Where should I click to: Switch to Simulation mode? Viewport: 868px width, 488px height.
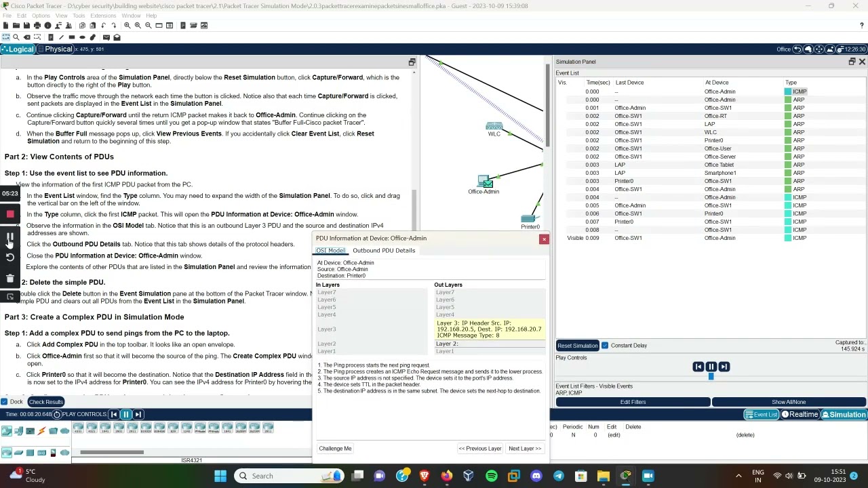(844, 415)
